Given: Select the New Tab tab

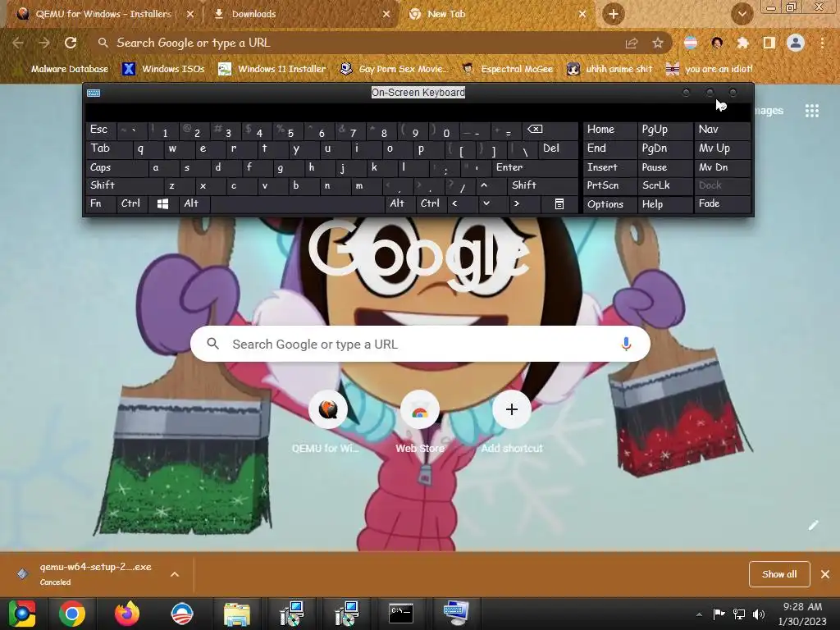Looking at the screenshot, I should [495, 14].
